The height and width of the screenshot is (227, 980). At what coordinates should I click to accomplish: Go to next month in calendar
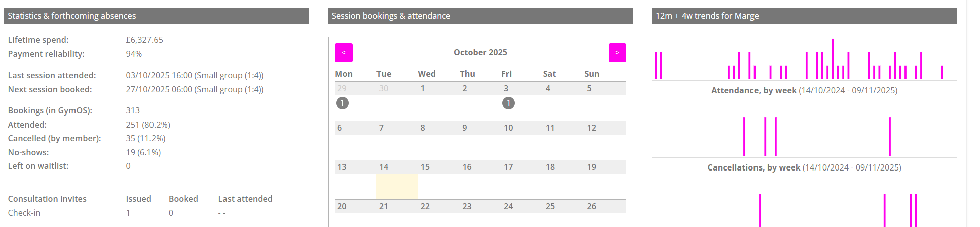coord(617,52)
